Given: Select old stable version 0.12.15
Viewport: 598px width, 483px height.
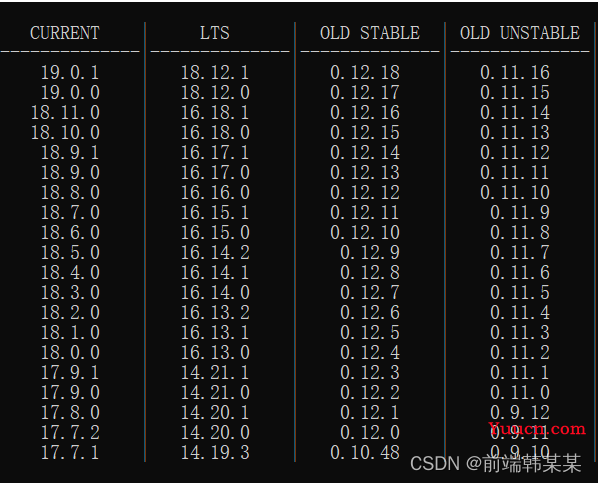Looking at the screenshot, I should pos(365,132).
